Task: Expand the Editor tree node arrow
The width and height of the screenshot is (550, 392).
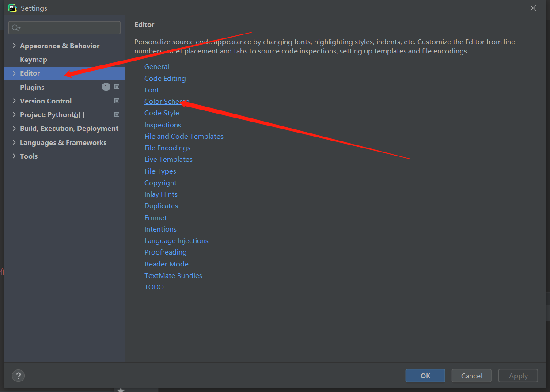Action: click(x=14, y=73)
